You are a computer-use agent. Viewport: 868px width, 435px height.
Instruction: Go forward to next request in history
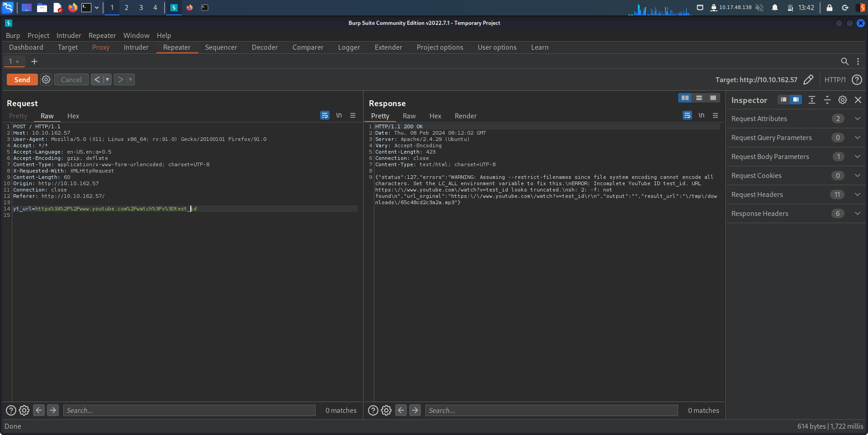coord(120,80)
